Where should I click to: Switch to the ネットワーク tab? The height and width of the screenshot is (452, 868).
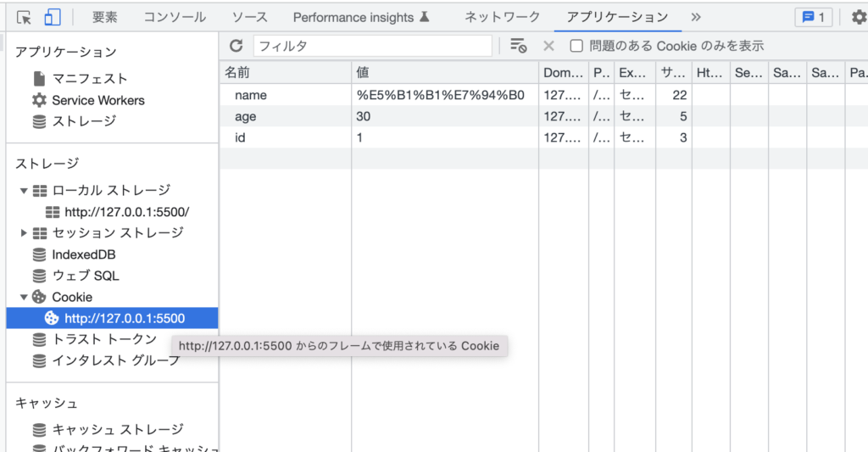point(502,17)
